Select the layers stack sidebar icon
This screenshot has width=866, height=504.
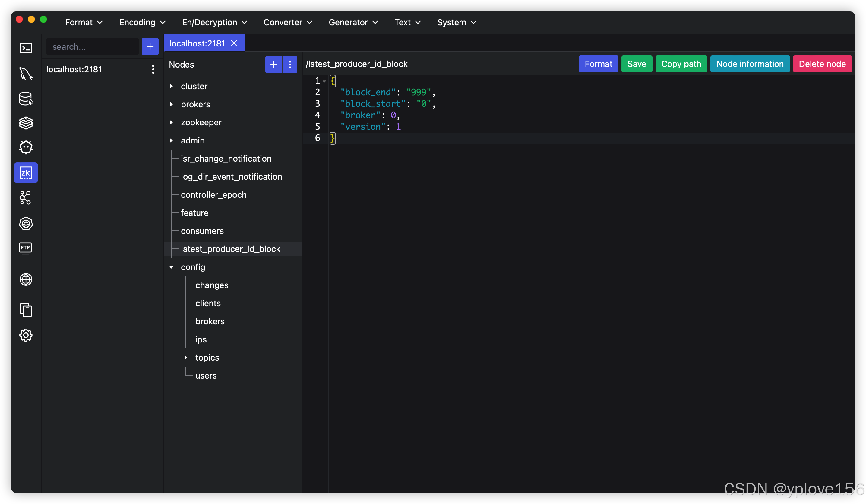[26, 123]
